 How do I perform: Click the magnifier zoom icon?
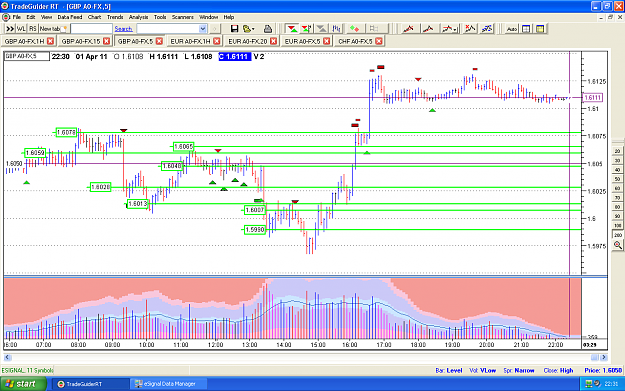tap(617, 245)
